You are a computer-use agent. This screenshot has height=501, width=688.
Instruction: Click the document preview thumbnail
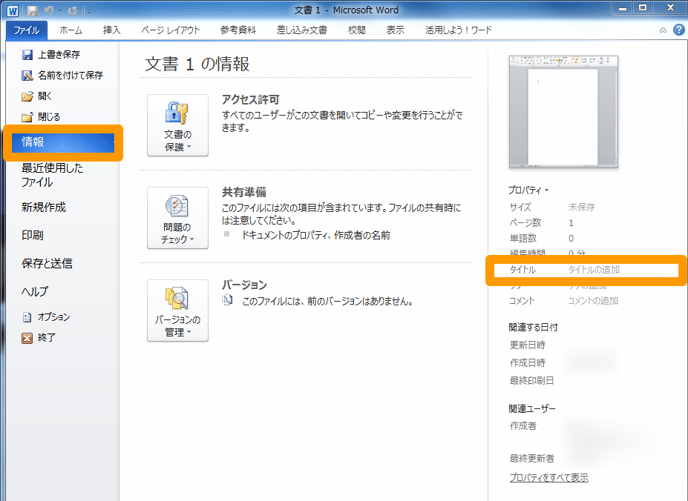pos(563,111)
